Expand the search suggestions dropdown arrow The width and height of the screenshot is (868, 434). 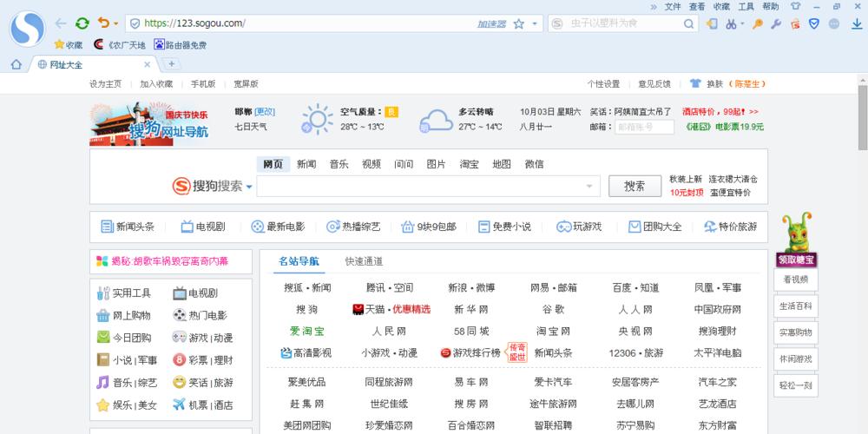[589, 186]
